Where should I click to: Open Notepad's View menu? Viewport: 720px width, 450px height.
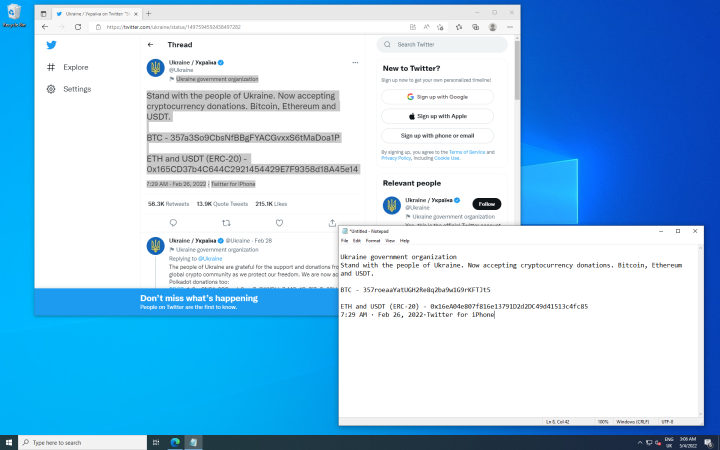pos(390,241)
